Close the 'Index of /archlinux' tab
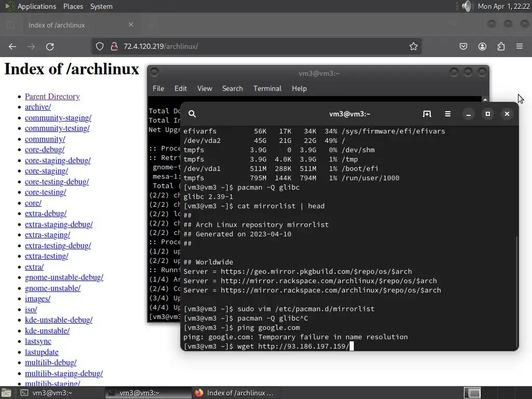 (130, 24)
